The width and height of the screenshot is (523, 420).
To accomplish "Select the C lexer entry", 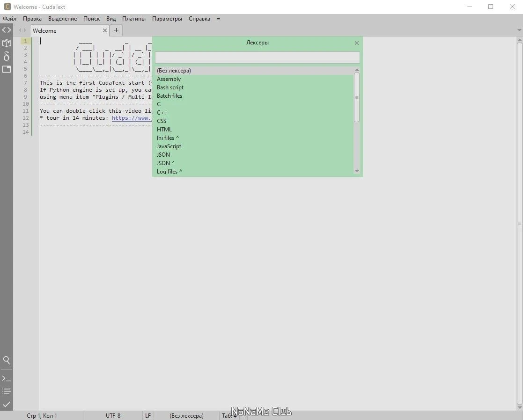I will (255, 104).
